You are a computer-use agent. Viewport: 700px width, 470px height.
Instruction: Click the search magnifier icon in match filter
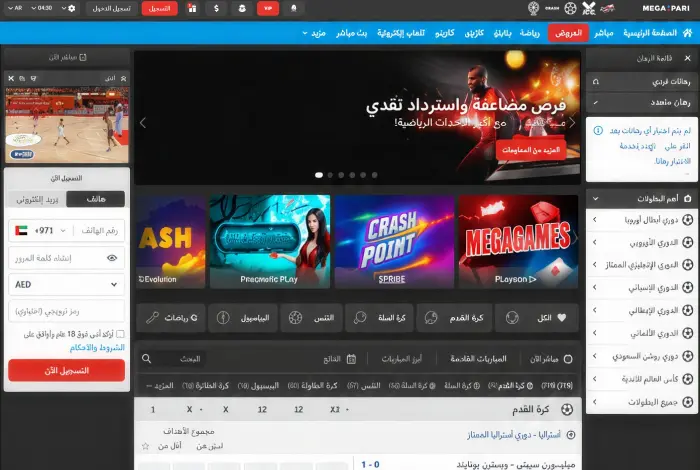146,358
